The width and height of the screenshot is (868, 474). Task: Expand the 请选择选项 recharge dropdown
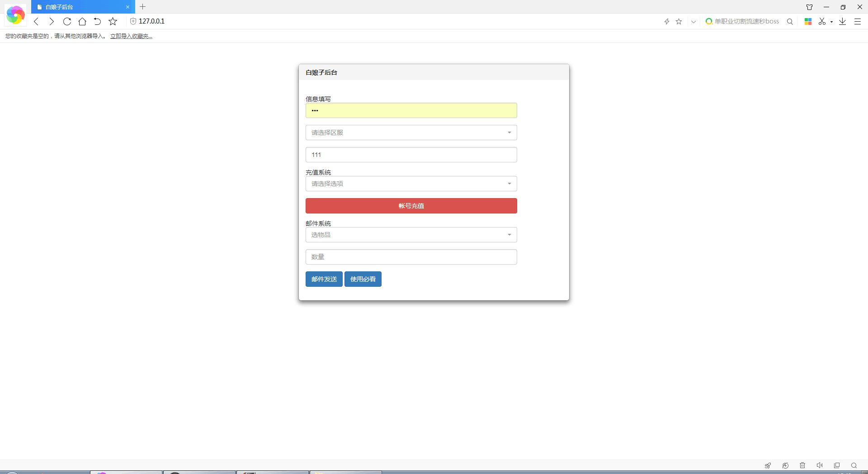coord(411,184)
